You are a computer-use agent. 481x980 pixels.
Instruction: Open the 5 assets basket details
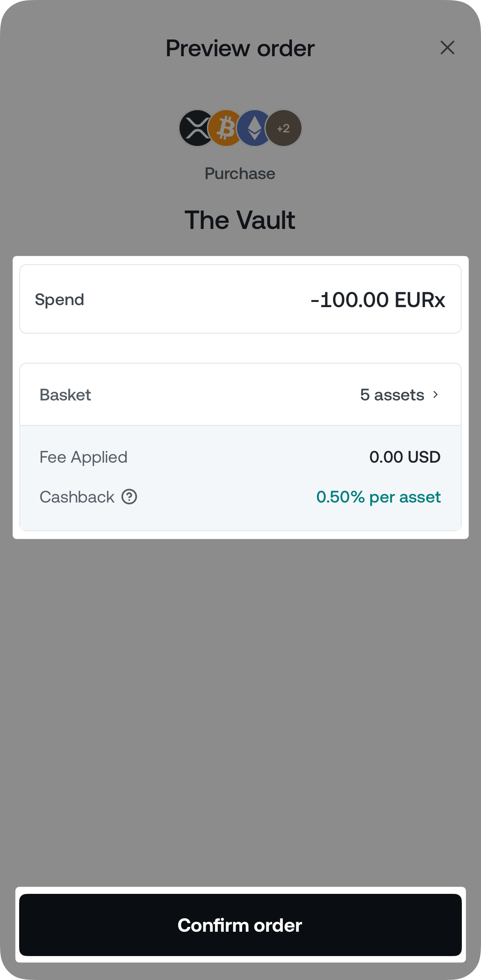(x=392, y=395)
